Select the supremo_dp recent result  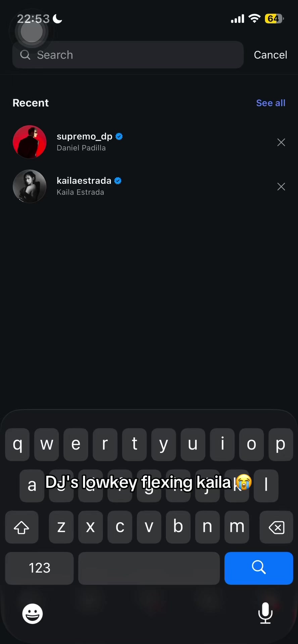(x=149, y=142)
